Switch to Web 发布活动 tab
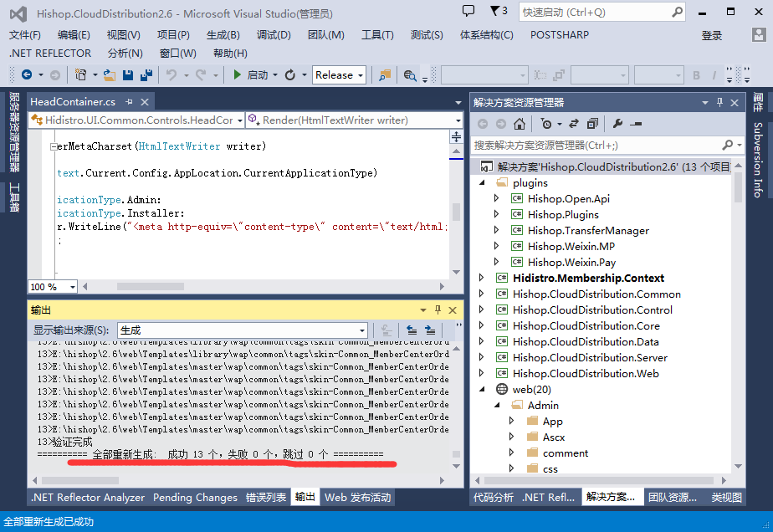 coord(357,498)
